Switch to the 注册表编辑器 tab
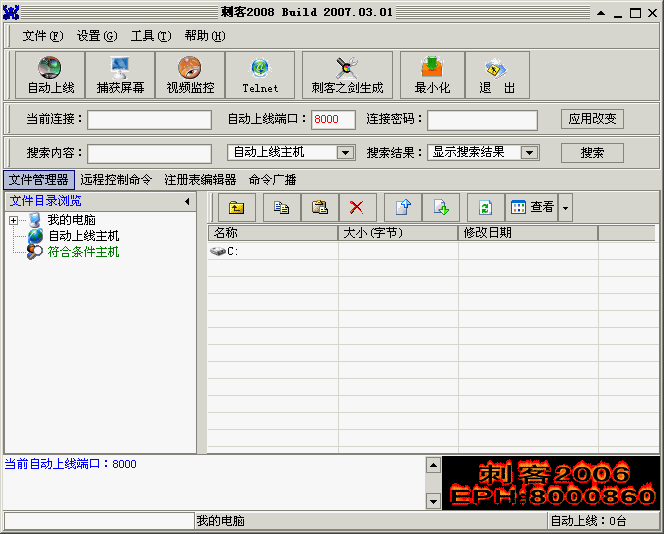This screenshot has height=534, width=664. 200,180
